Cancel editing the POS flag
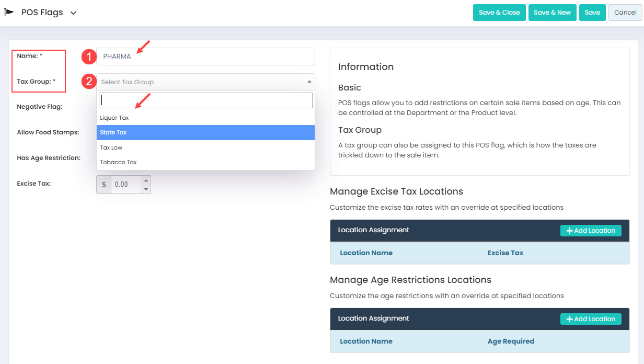This screenshot has height=364, width=644. point(625,13)
